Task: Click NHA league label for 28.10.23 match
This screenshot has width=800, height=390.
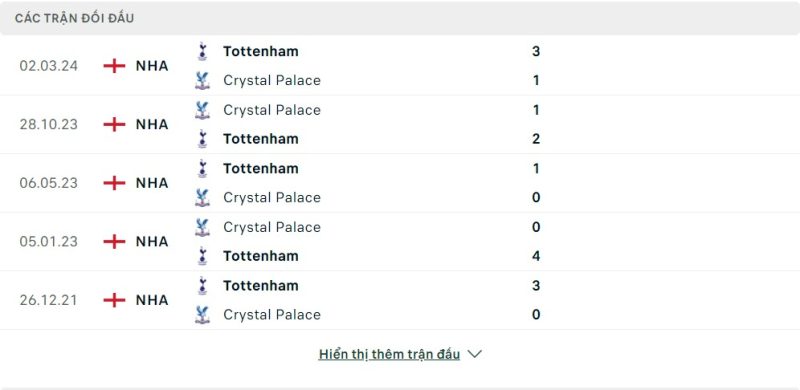Action: (x=152, y=125)
